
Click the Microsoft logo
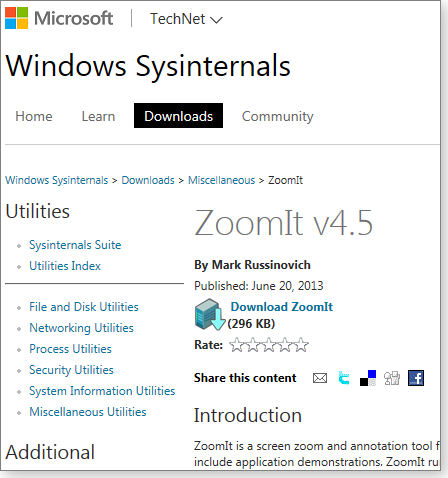pyautogui.click(x=59, y=18)
